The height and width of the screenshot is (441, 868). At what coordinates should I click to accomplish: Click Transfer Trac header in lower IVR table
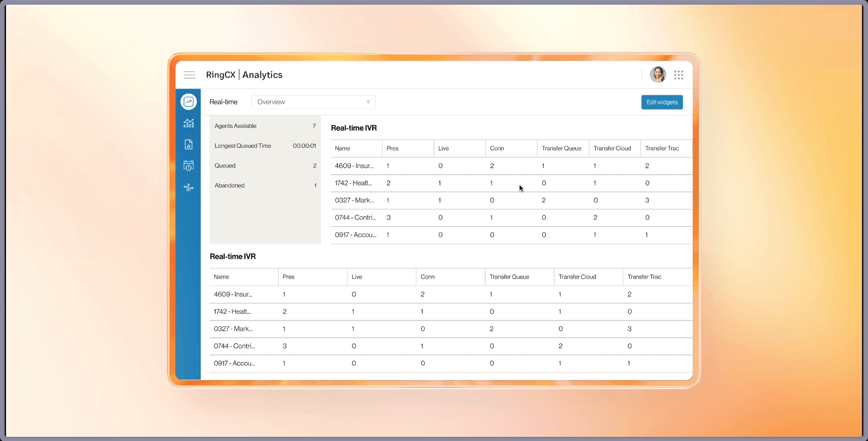click(658, 277)
